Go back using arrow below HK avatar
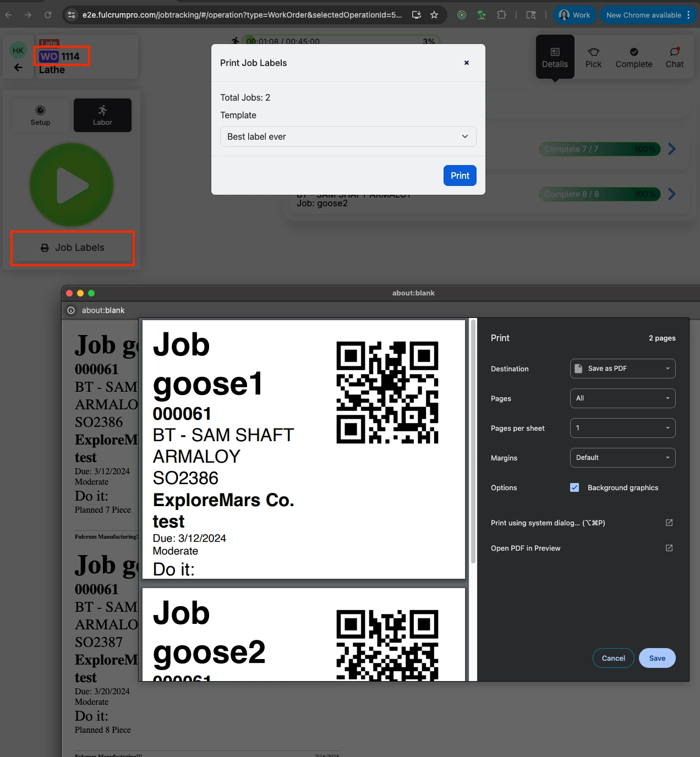This screenshot has height=757, width=700. tap(18, 67)
